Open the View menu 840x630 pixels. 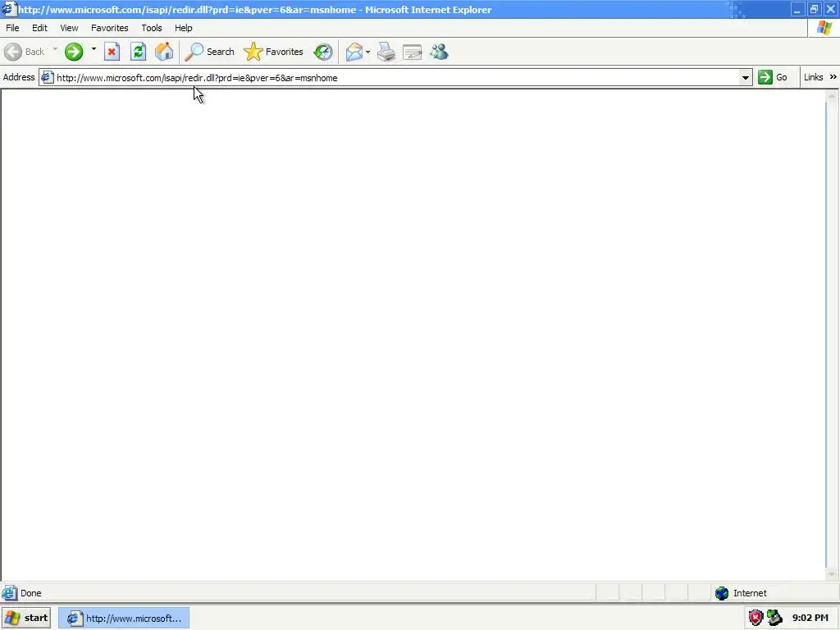pos(69,28)
